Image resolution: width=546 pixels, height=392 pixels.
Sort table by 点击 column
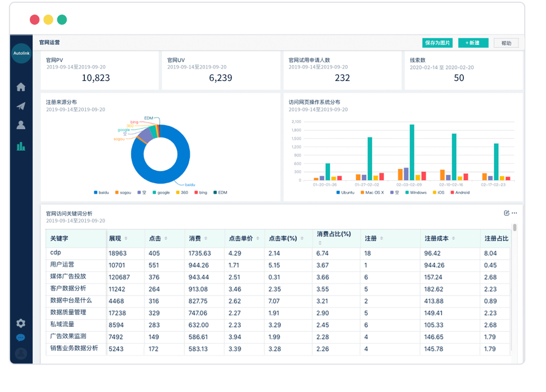166,239
